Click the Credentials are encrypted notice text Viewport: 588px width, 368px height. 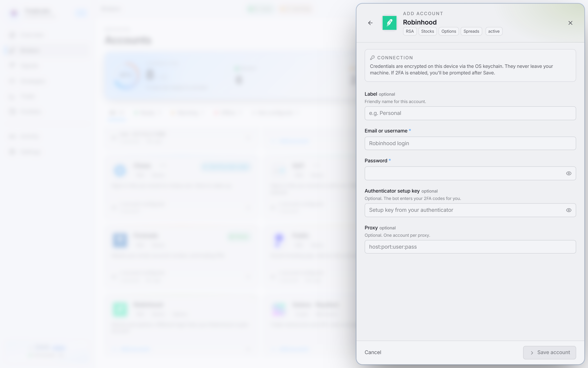461,70
